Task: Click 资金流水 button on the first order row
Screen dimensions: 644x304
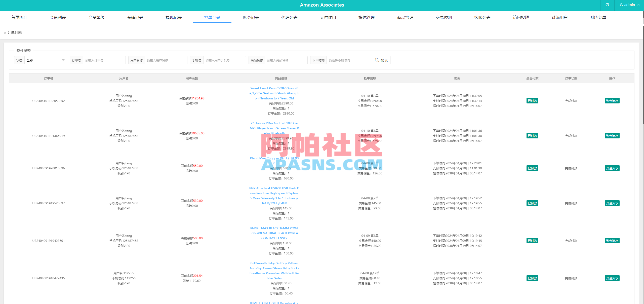Action: pos(612,101)
